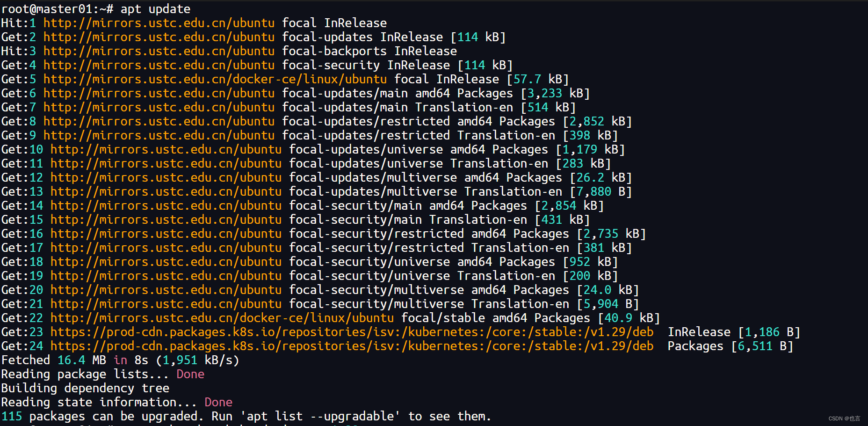Click 'Fetched 16.4 MB' summary text
868x426 pixels.
(54, 360)
